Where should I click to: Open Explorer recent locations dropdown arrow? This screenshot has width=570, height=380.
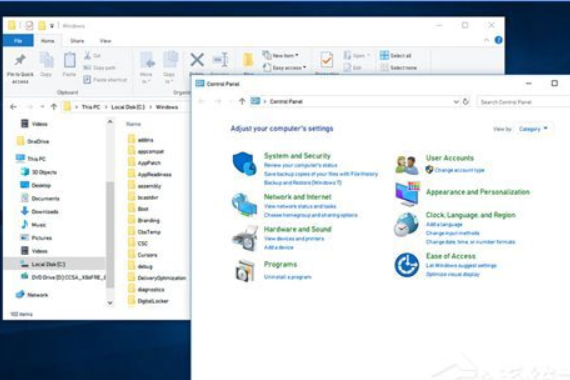[42, 107]
